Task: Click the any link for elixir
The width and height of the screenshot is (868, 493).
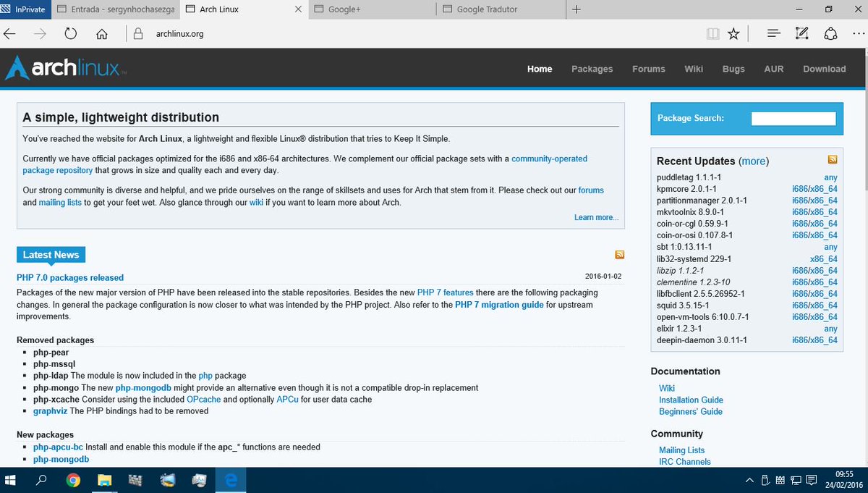Action: tap(831, 328)
